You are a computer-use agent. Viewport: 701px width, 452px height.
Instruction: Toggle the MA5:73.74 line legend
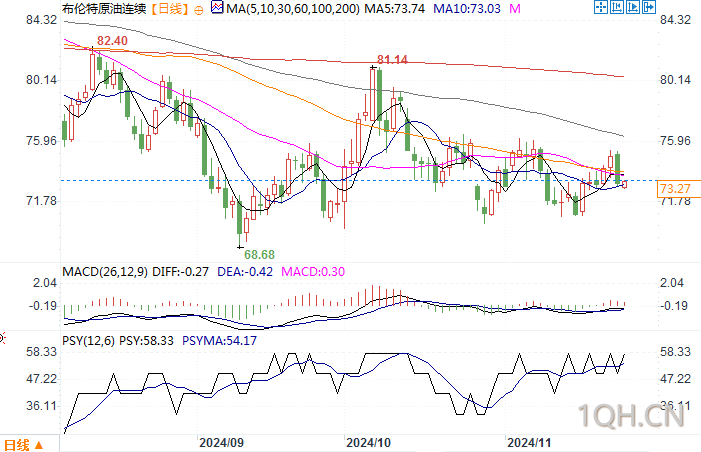click(x=394, y=8)
